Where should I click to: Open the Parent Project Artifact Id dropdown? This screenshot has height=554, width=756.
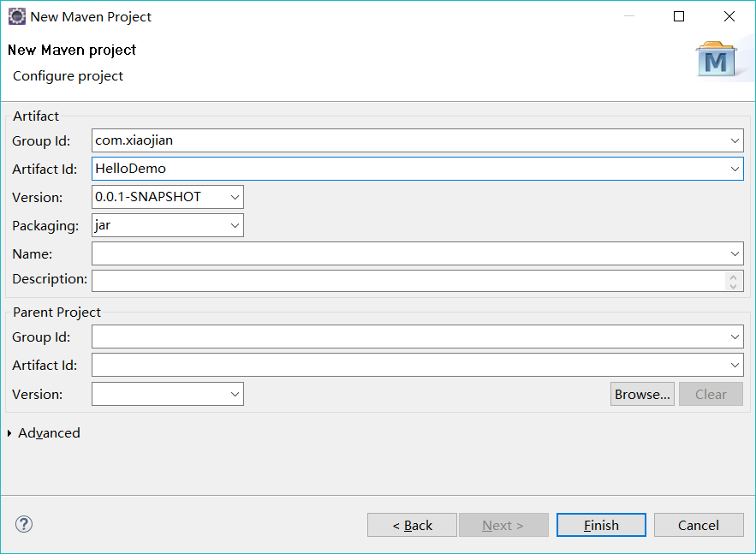pos(735,366)
